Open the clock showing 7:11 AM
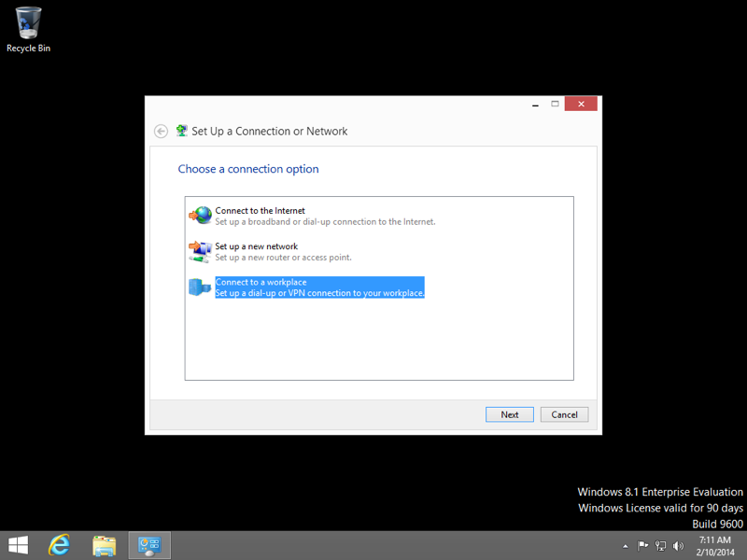Screen dimensions: 747x560 (715, 546)
